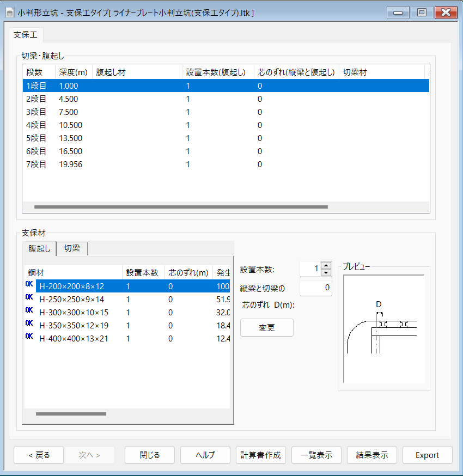Open the 一覧表示 list view
This screenshot has width=463, height=476.
[316, 455]
